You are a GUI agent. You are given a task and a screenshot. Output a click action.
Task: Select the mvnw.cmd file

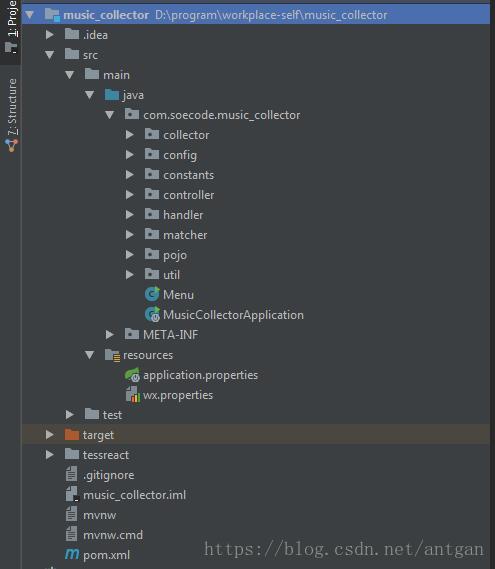point(113,535)
